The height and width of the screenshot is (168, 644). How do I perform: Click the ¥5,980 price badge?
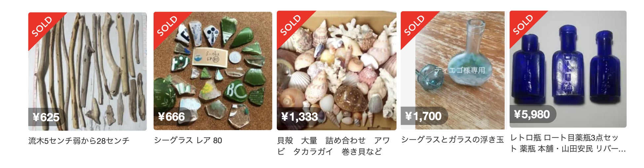tap(533, 114)
